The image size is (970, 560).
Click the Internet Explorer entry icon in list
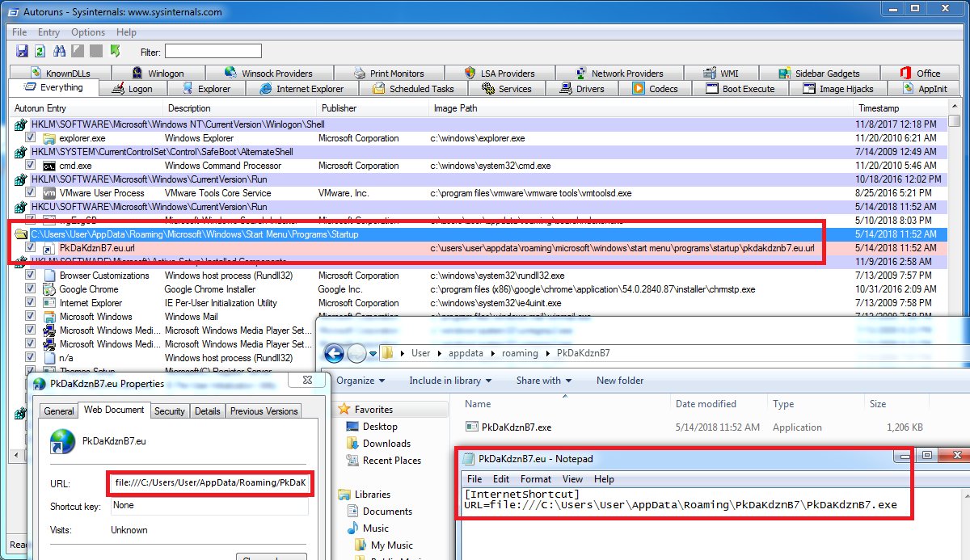point(49,303)
